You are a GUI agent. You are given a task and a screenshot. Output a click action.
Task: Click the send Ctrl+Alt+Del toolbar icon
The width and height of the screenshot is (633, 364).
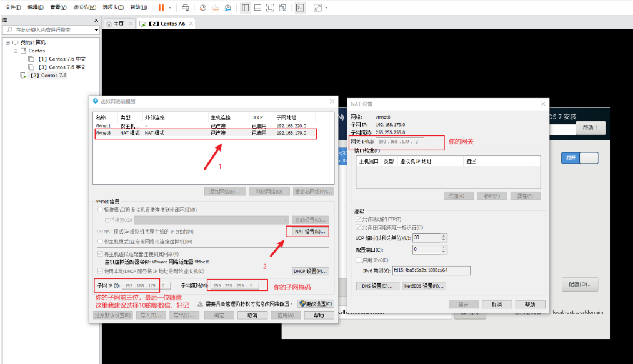[186, 7]
